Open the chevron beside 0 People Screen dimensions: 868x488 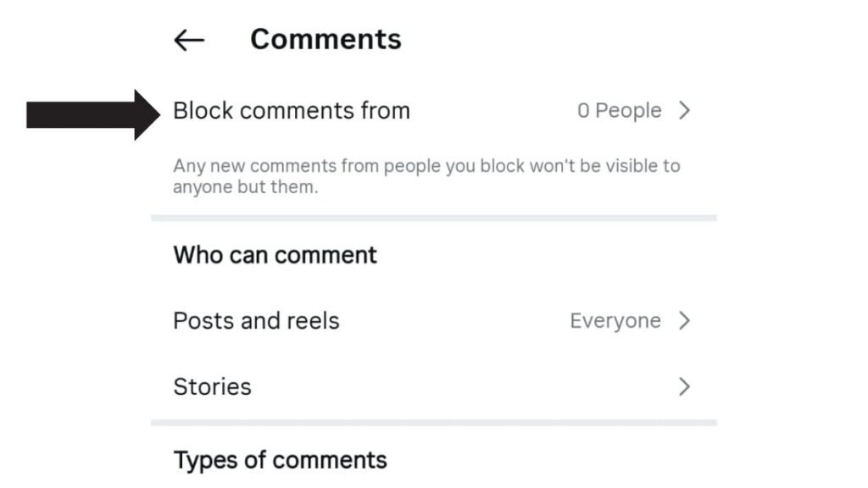pos(685,111)
